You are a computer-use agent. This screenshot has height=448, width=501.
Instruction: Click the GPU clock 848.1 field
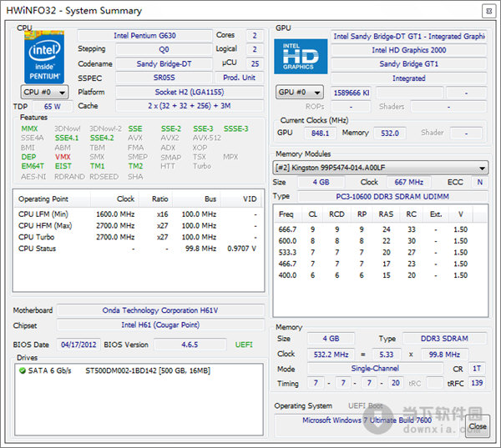pos(320,133)
